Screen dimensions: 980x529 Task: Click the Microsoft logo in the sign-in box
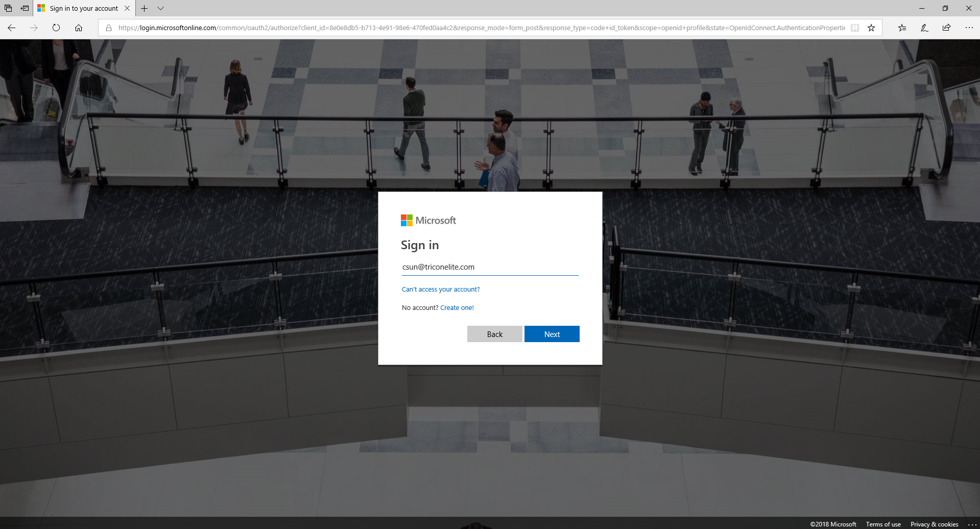[x=428, y=220]
